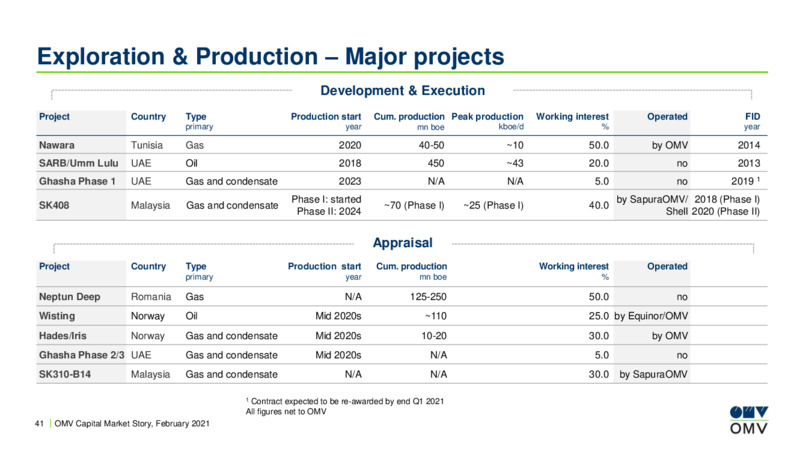Click the 'Ghasha Phase 1' project name
Viewport: 800px width, 451px height.
pos(77,181)
